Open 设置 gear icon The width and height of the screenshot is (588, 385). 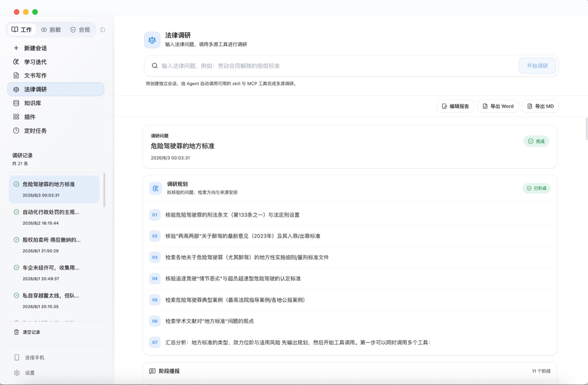(x=17, y=373)
